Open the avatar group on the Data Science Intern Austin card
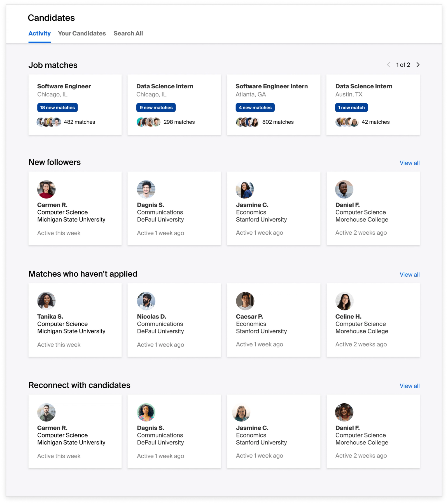448x504 pixels. [x=347, y=122]
